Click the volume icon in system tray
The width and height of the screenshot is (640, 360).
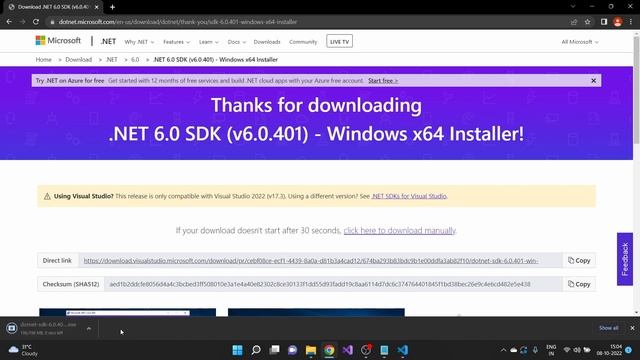(577, 350)
